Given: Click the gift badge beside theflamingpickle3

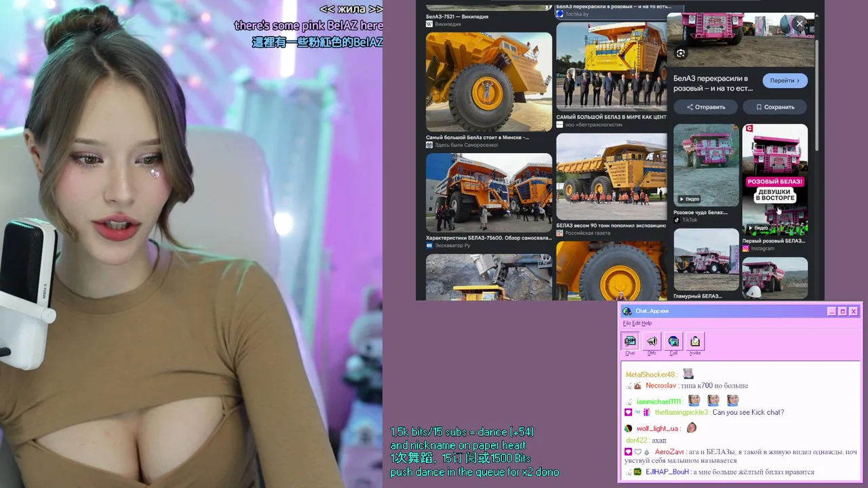Looking at the screenshot, I should pyautogui.click(x=646, y=412).
